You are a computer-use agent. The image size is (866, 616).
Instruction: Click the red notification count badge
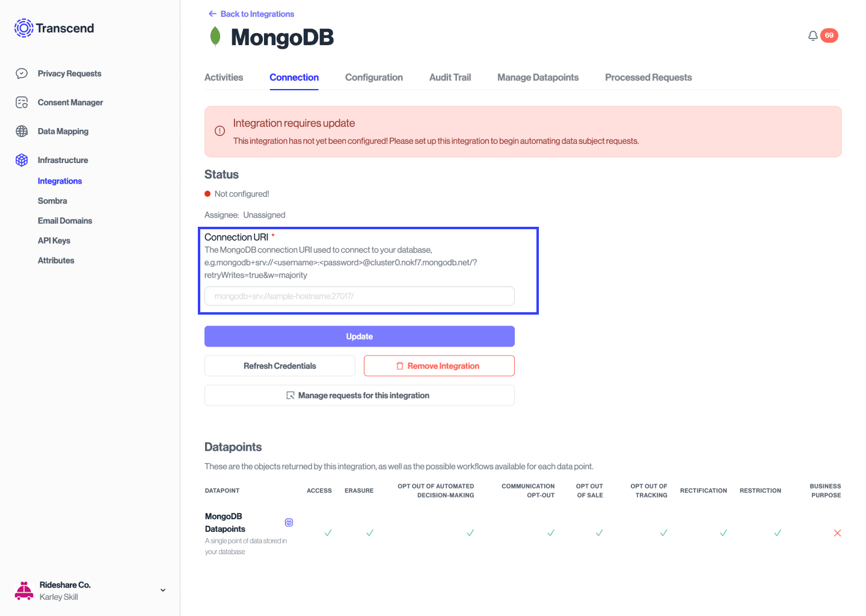click(x=830, y=35)
